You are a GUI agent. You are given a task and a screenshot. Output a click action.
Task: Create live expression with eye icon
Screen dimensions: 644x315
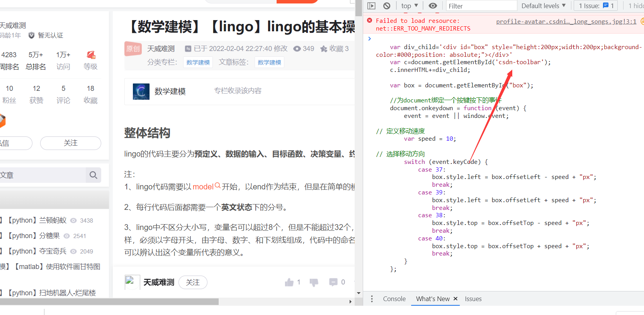433,6
